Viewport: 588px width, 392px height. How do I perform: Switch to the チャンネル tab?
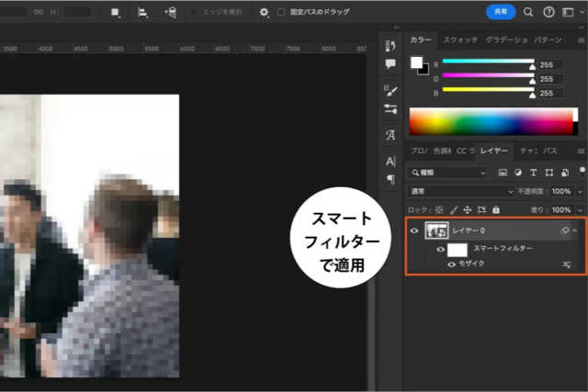529,151
